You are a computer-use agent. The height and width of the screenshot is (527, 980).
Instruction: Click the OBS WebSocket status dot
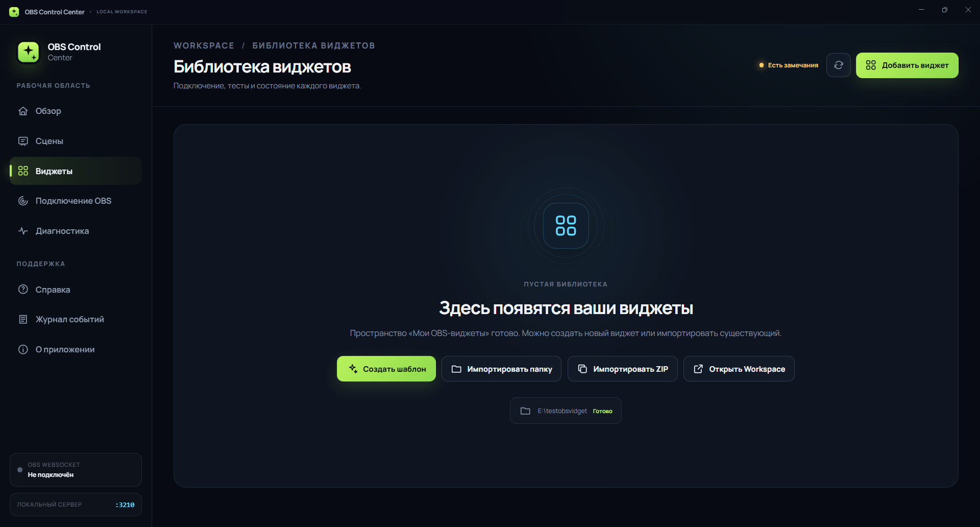coord(20,470)
